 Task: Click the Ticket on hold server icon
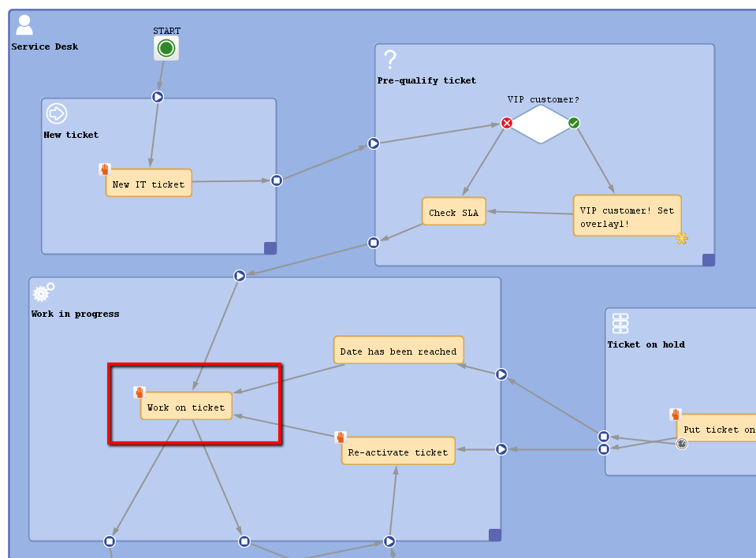(x=620, y=323)
